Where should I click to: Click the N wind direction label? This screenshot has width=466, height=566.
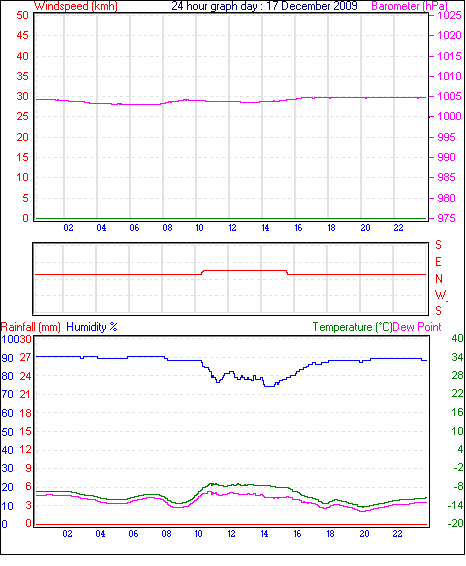coord(439,279)
